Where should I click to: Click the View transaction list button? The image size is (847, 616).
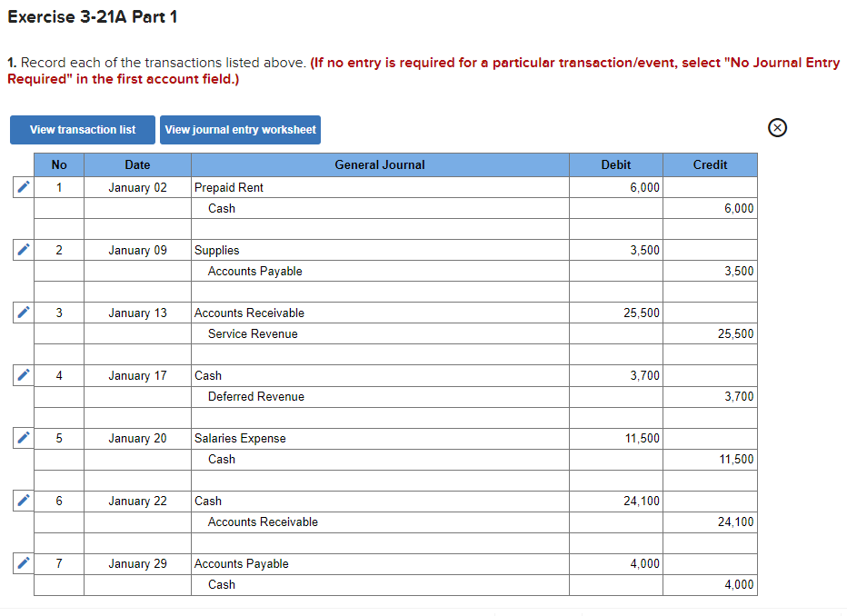tap(82, 129)
